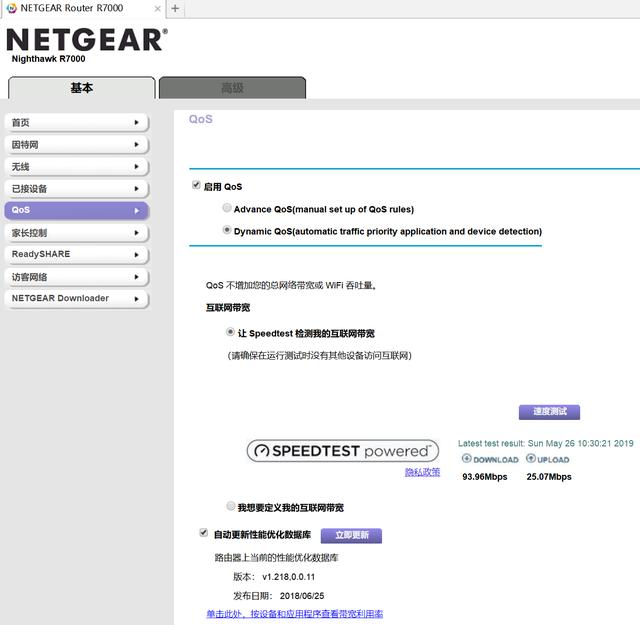This screenshot has width=640, height=625.
Task: Click the 93.96Mbps download value
Action: click(x=485, y=477)
